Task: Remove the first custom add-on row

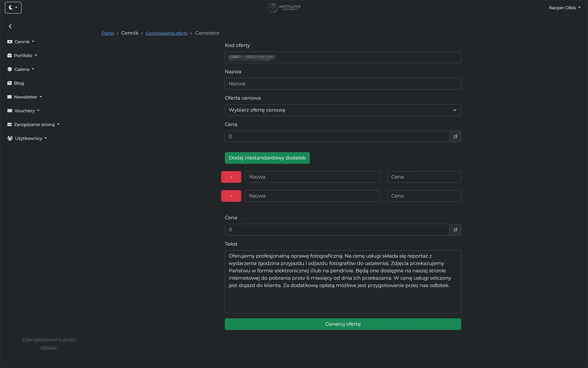Action: click(231, 177)
